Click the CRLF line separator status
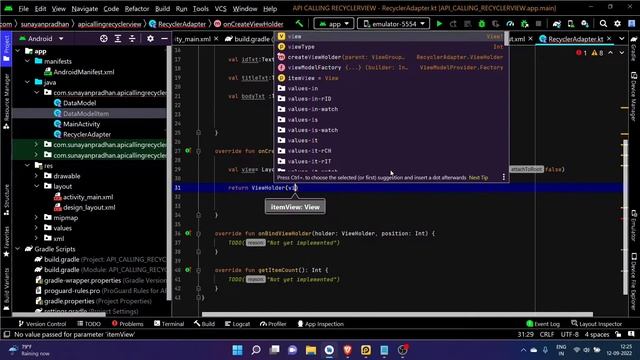The image size is (640, 360). click(547, 334)
